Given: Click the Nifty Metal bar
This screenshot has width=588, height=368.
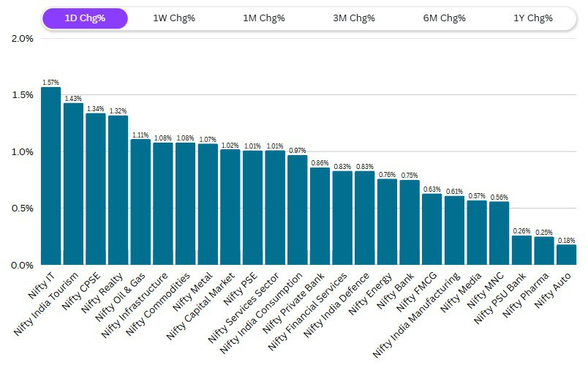Looking at the screenshot, I should click(x=208, y=204).
